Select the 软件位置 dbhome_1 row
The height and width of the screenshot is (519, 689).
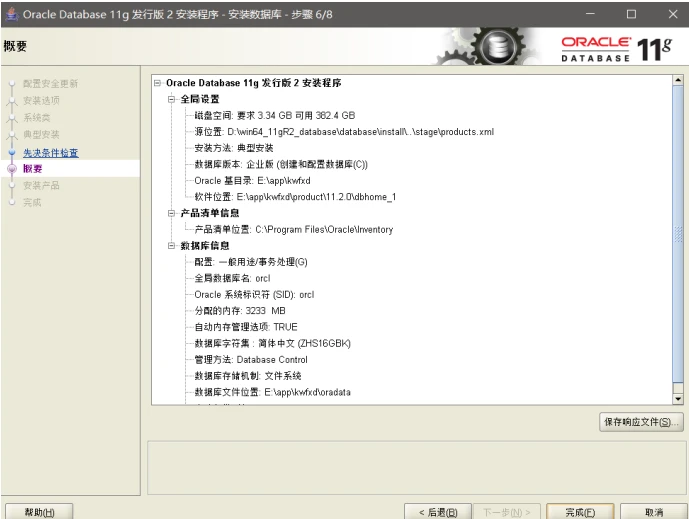(x=295, y=197)
